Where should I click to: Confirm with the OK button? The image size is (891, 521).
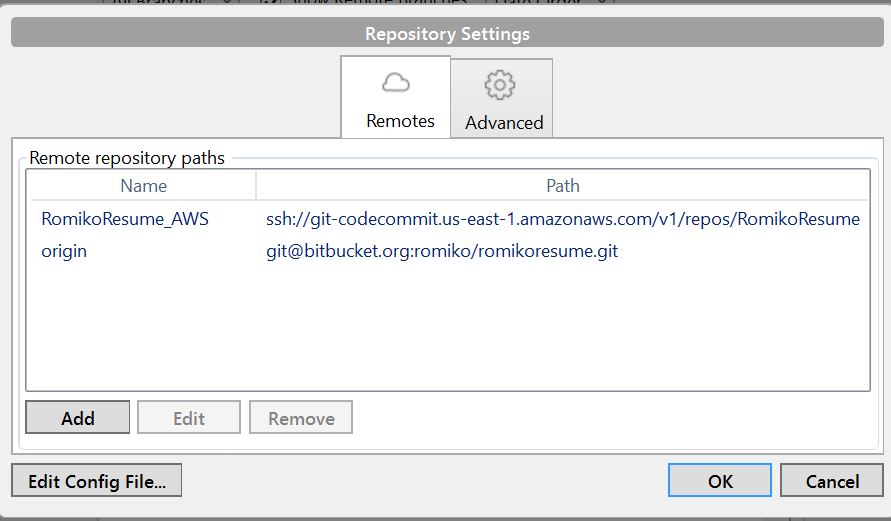pyautogui.click(x=720, y=481)
